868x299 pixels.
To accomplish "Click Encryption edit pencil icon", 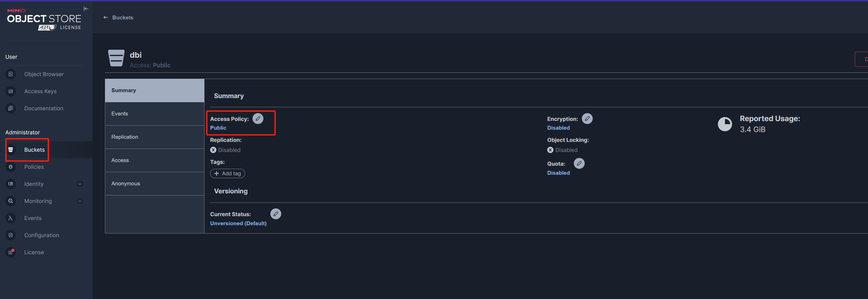I will pyautogui.click(x=587, y=119).
